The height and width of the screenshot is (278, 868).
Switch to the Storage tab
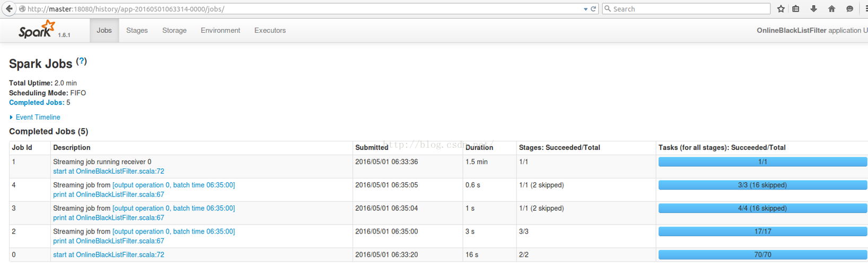pos(174,30)
